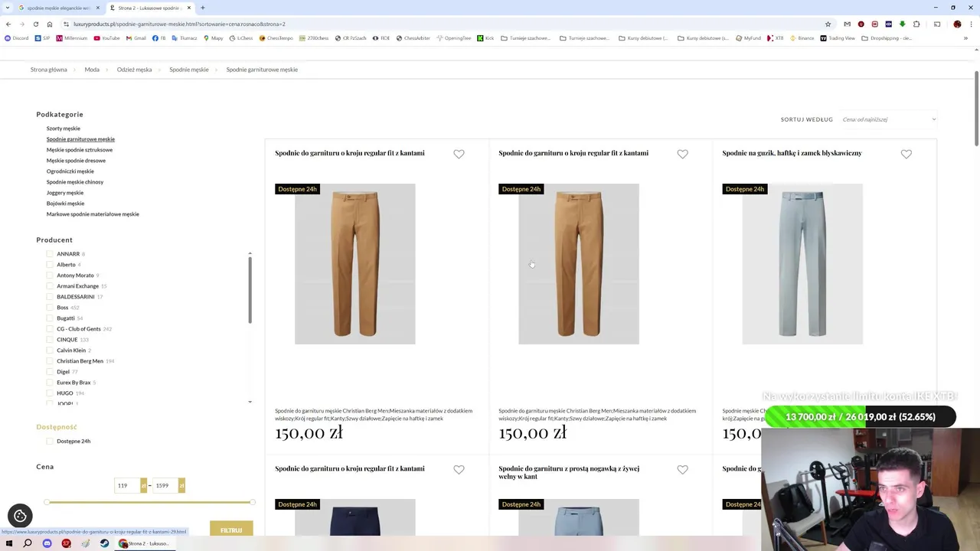
Task: Edit maximum price field 1599
Action: pyautogui.click(x=165, y=485)
